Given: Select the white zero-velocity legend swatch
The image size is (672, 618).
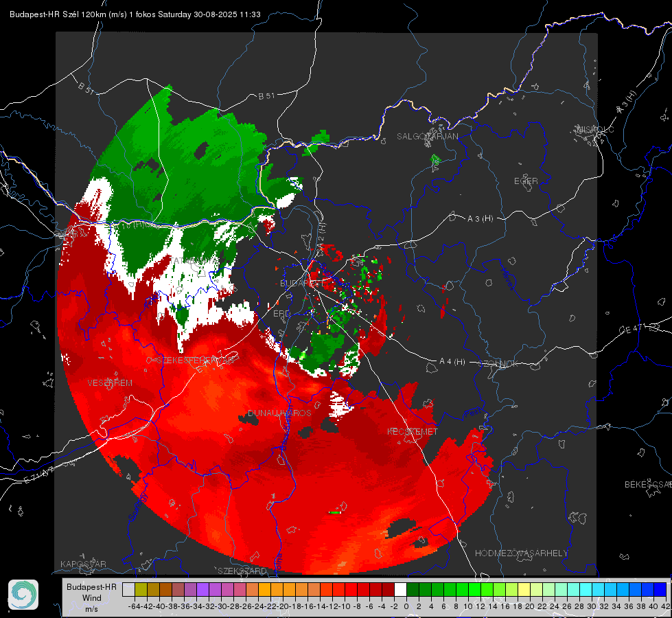Looking at the screenshot, I should [x=400, y=590].
